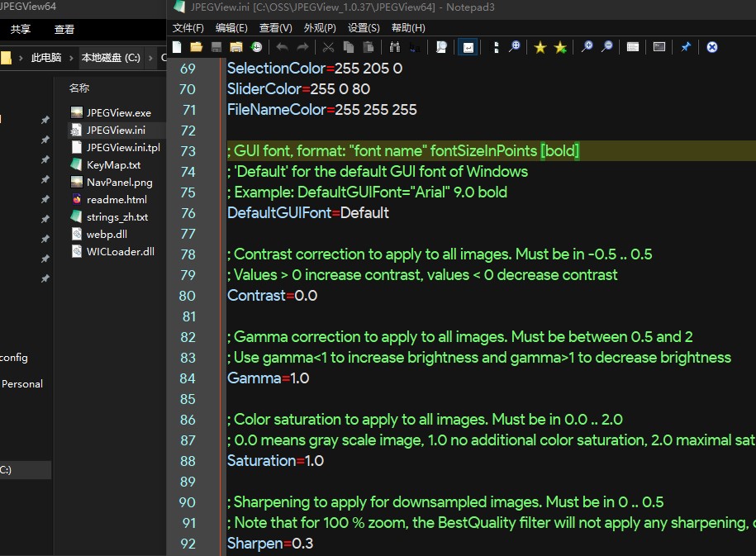Click the Undo arrow in Notepad3 toolbar
Image resolution: width=756 pixels, height=556 pixels.
283,47
